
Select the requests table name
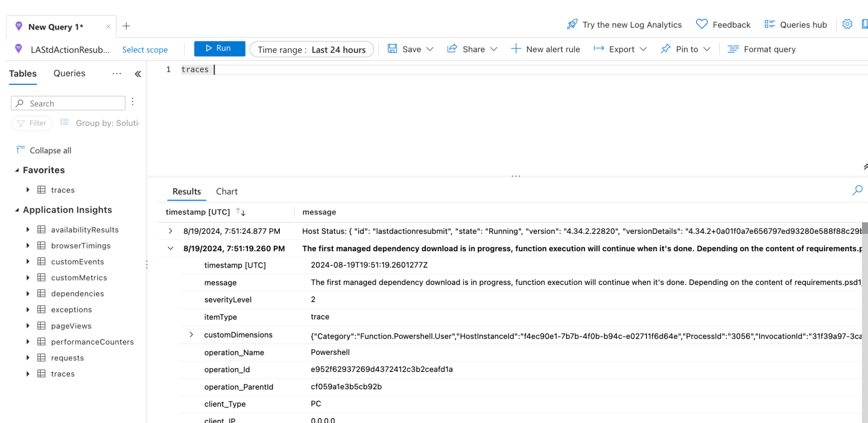pos(68,358)
